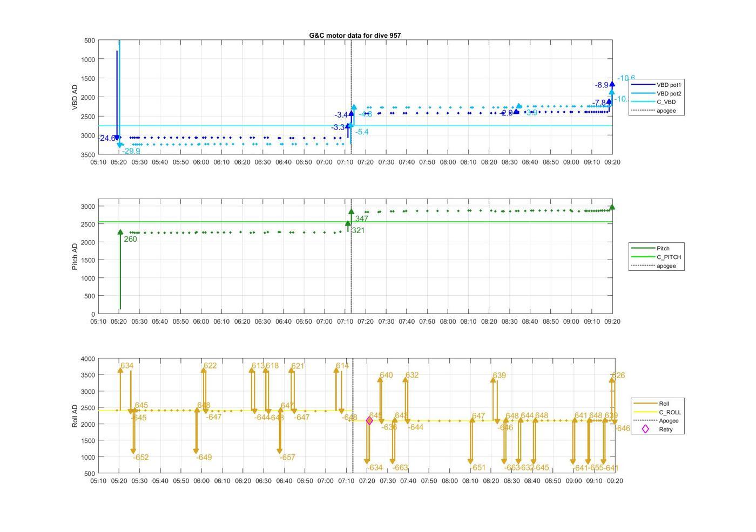The height and width of the screenshot is (532, 756).
Task: Click the magenta diamond icon in Roll legend
Action: 645,429
